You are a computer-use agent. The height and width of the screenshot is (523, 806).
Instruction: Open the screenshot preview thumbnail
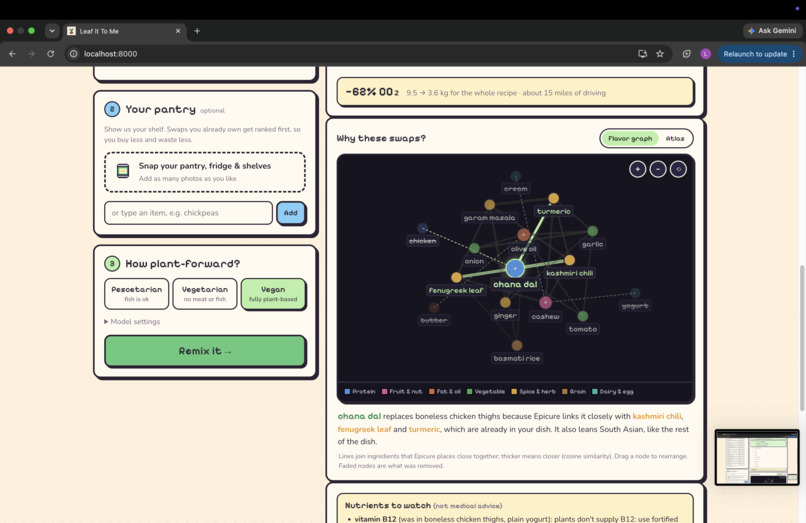tap(757, 457)
